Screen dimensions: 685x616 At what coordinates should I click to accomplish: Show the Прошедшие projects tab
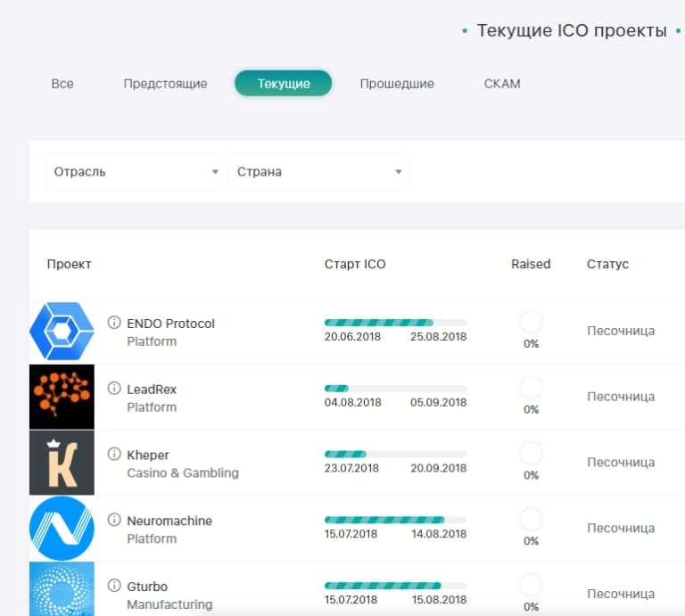tap(397, 84)
